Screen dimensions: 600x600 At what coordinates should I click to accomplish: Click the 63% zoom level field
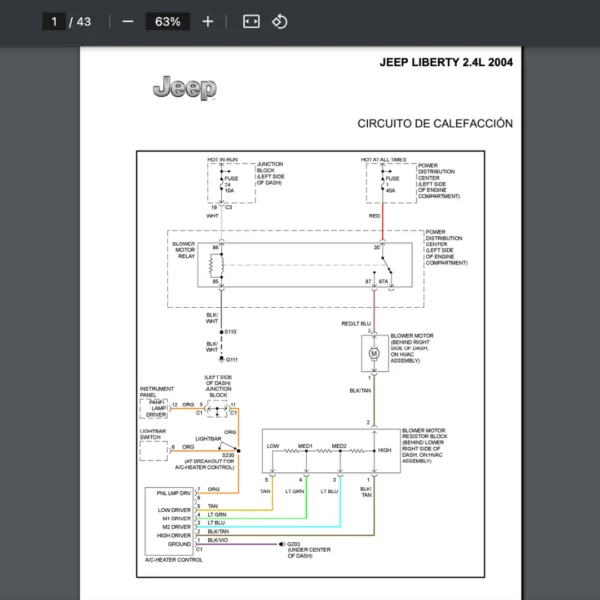point(167,21)
